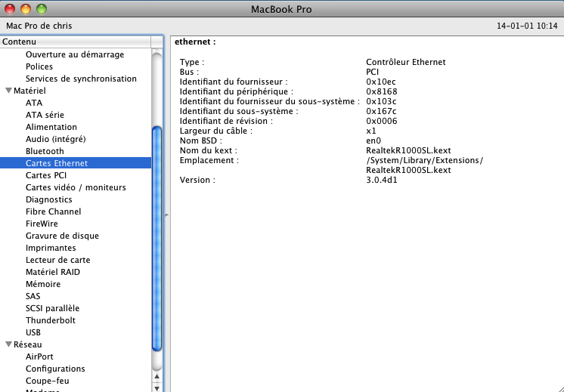Collapse the Matériel section triangle

(x=8, y=91)
